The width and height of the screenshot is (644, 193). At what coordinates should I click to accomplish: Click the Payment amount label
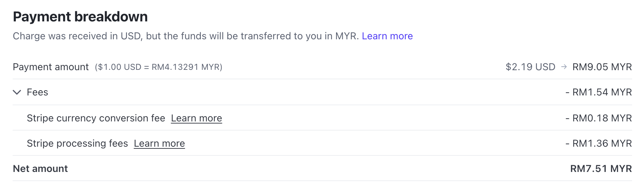point(51,67)
